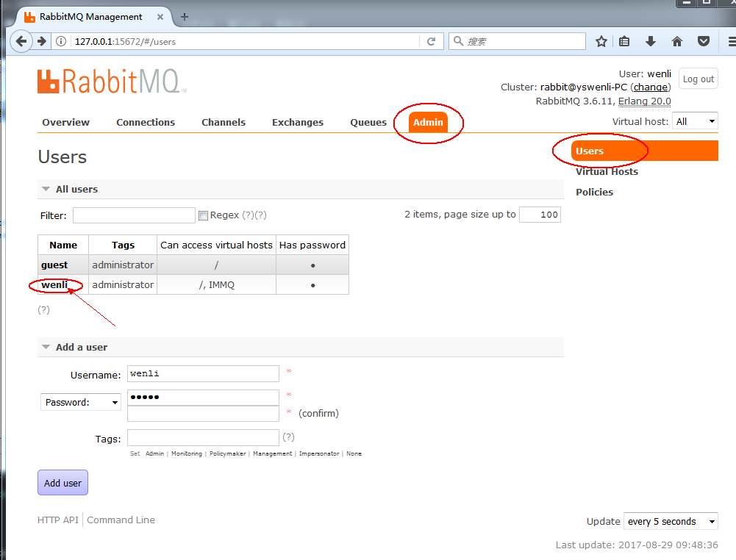Open the downloads arrow icon

[x=650, y=41]
